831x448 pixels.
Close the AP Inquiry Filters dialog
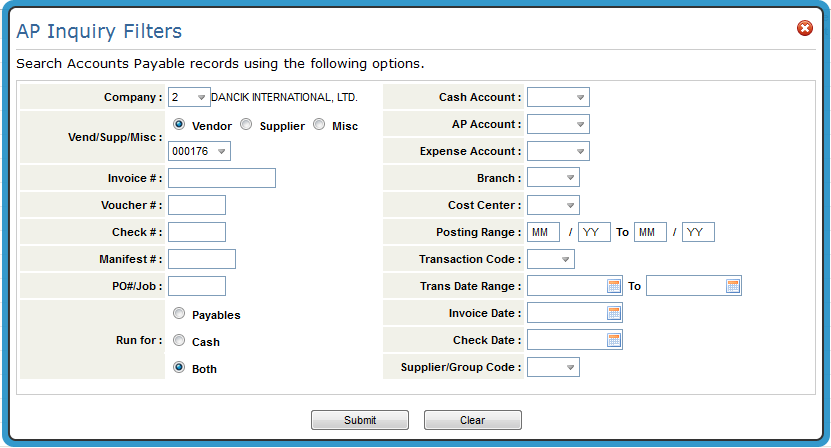click(804, 28)
